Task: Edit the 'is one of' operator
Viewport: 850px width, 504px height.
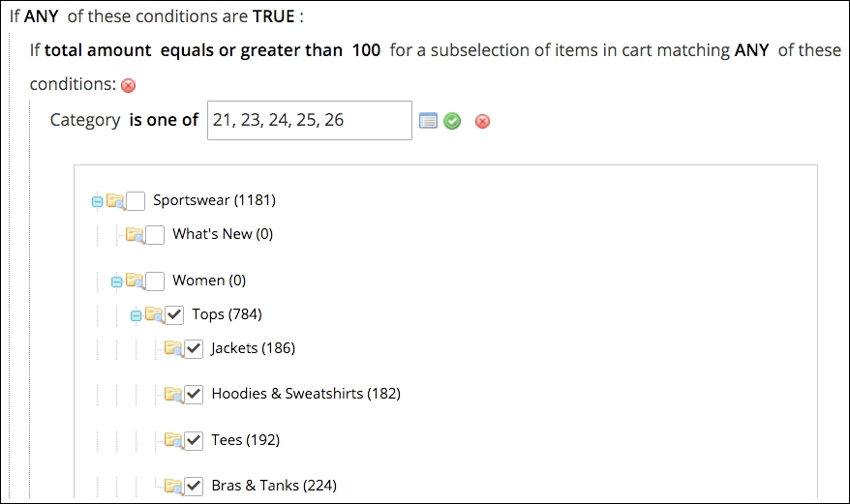Action: coord(164,120)
